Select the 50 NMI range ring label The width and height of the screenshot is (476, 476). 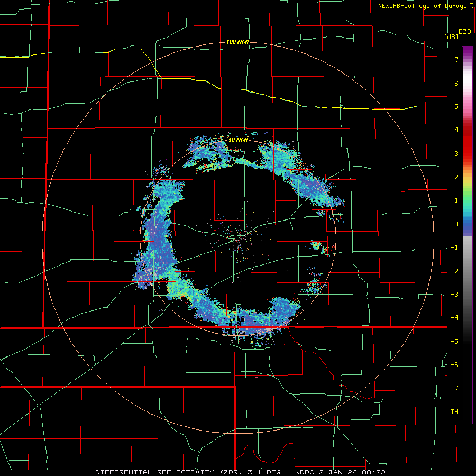(238, 140)
